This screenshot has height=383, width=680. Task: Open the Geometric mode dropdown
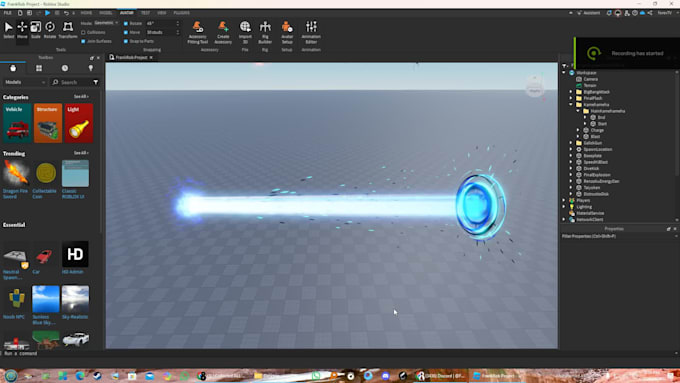(106, 23)
